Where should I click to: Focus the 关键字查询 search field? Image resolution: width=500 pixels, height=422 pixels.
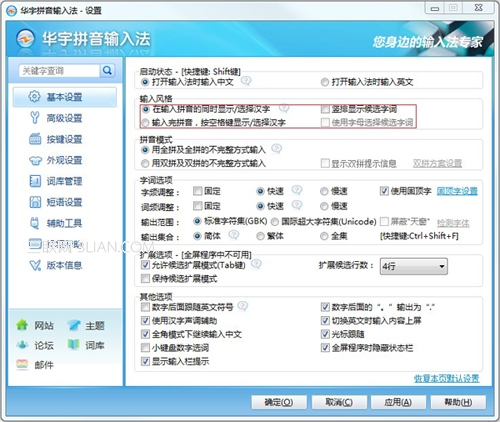coord(60,71)
